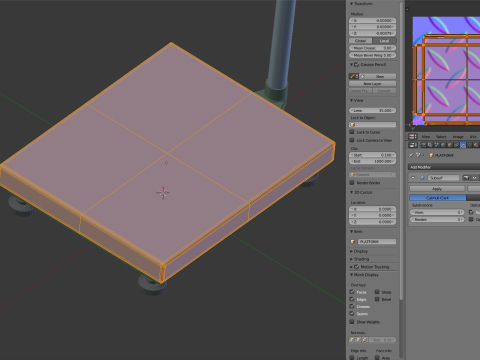Toggle Seams overlay checkbox
The image size is (480, 360).
click(352, 314)
